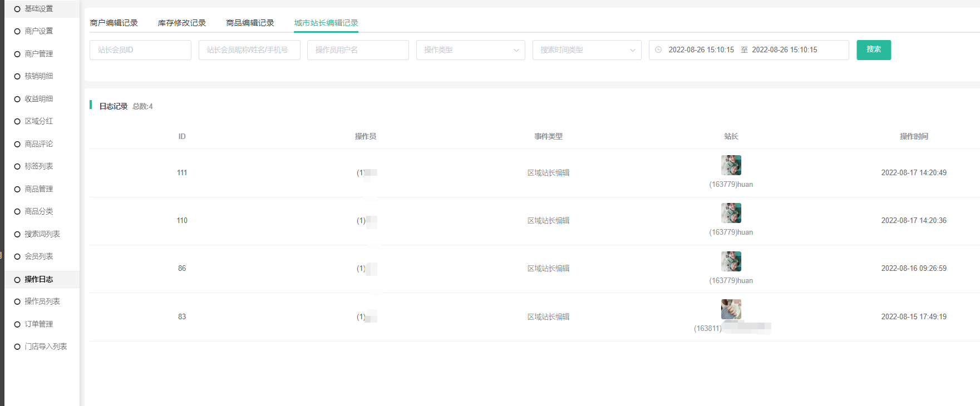Open the 商品编辑记录 tab
This screenshot has height=406, width=980.
point(250,23)
